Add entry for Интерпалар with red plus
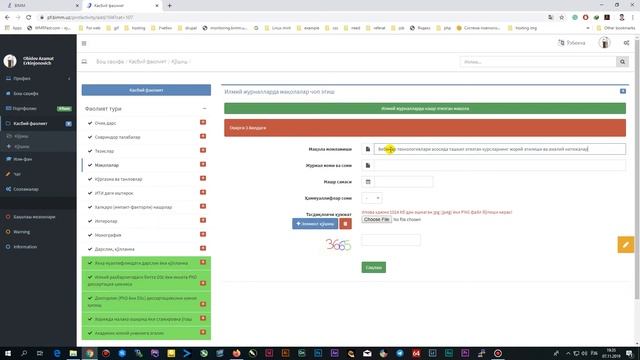 click(203, 220)
